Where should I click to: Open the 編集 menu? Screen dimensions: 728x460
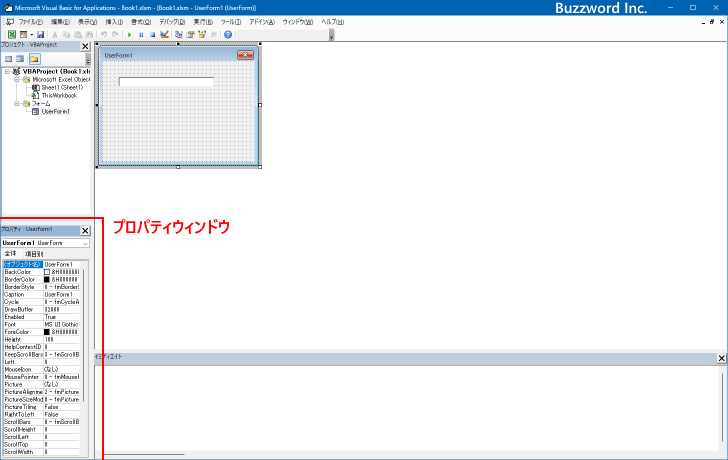coord(60,22)
